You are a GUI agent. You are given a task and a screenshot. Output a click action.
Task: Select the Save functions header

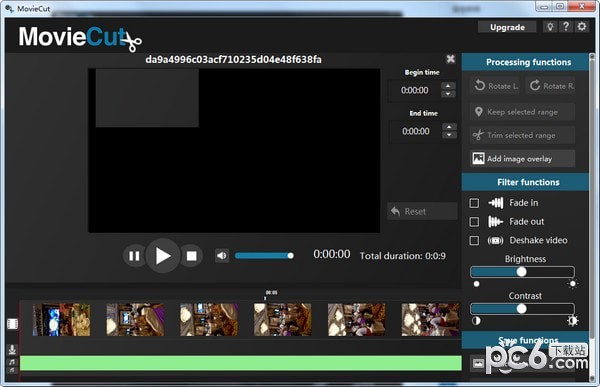pyautogui.click(x=525, y=340)
